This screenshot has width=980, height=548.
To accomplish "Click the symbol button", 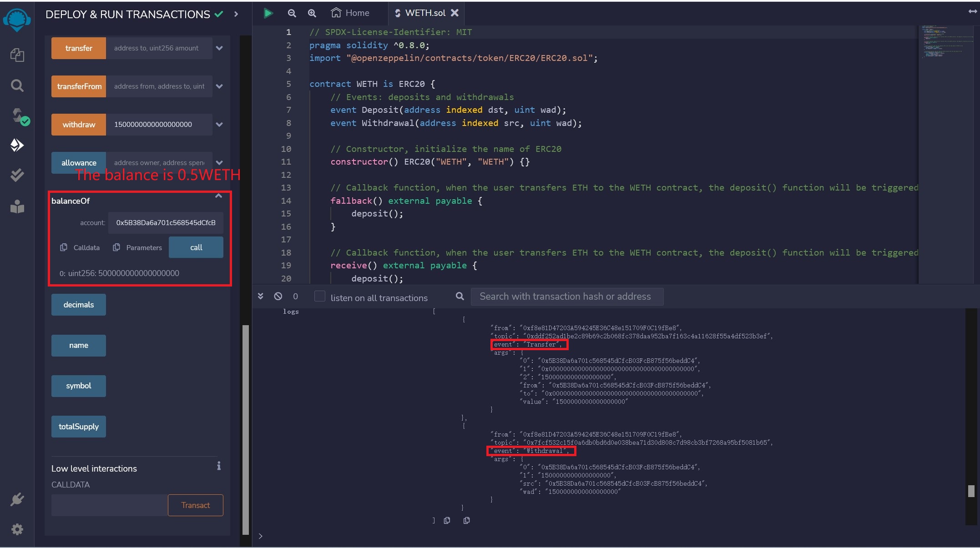I will pos(79,386).
